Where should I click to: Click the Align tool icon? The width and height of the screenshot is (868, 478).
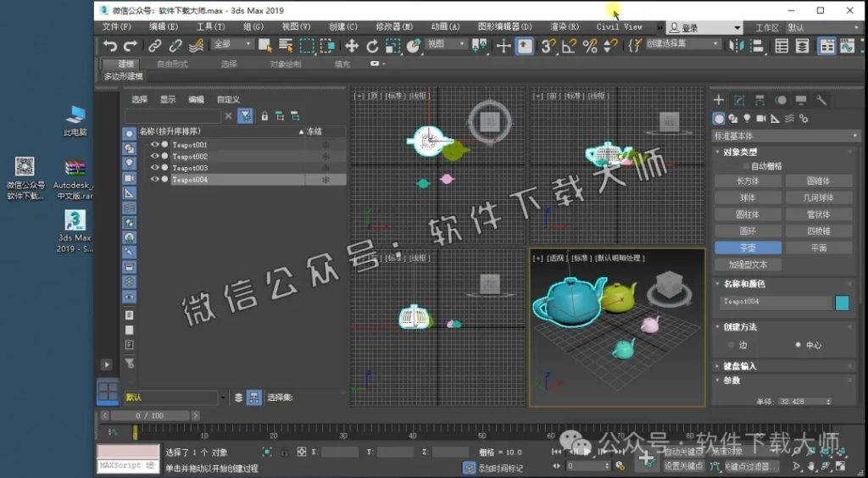pyautogui.click(x=757, y=46)
